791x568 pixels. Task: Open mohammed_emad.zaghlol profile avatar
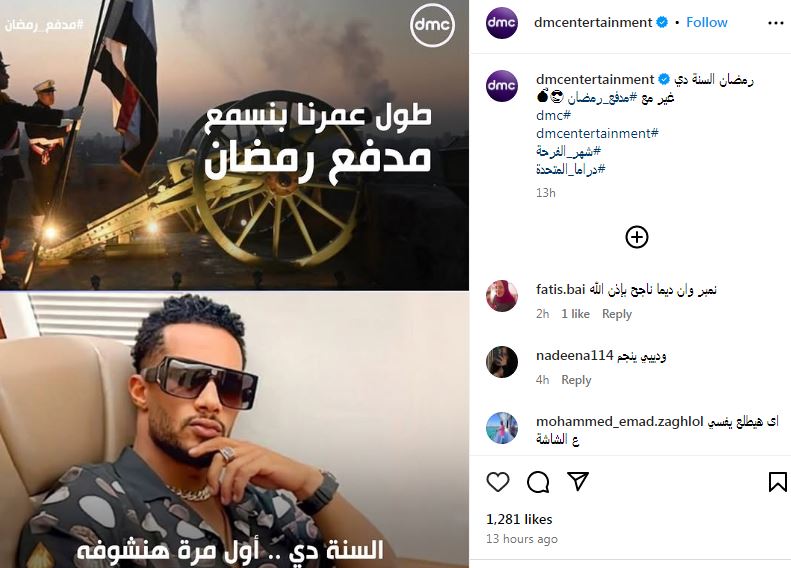click(501, 428)
